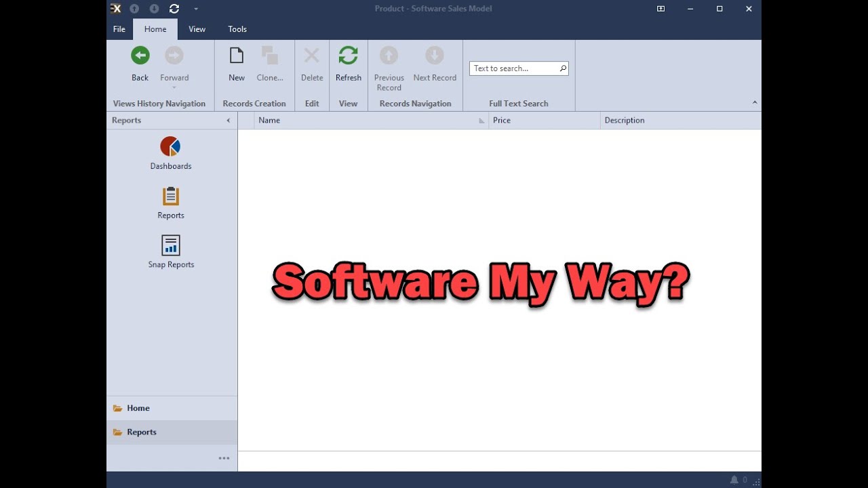The image size is (868, 488).
Task: Click the title bar down arrow icon
Action: 155,9
